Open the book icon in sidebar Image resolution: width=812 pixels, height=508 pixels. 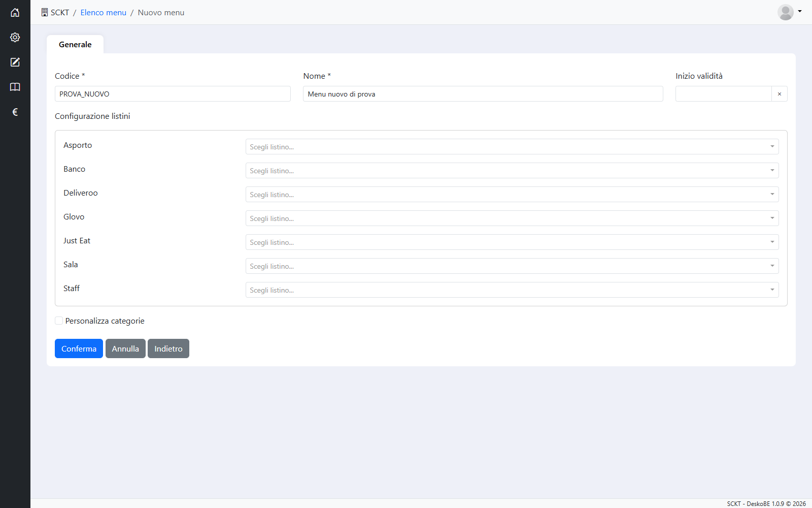15,87
